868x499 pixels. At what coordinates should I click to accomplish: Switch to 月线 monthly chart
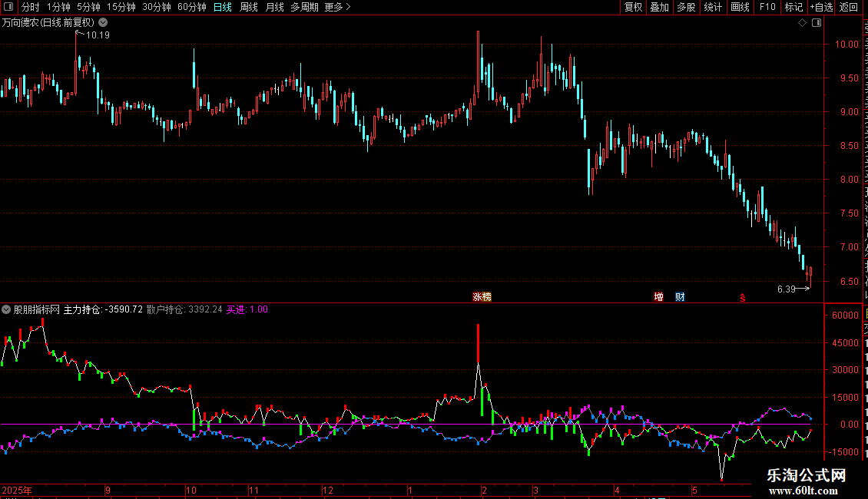(x=274, y=7)
